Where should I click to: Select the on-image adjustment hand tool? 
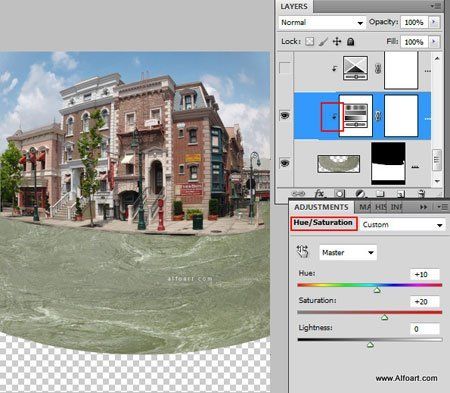(x=303, y=252)
